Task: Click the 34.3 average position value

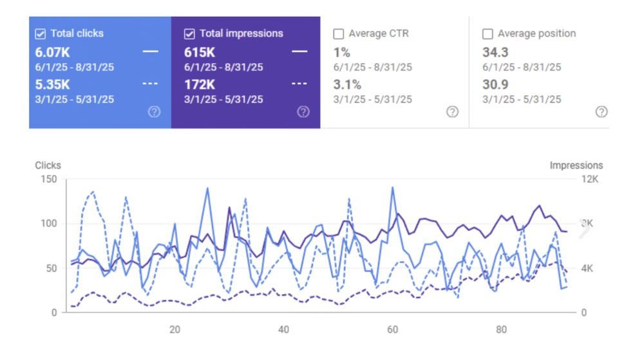Action: pos(495,53)
